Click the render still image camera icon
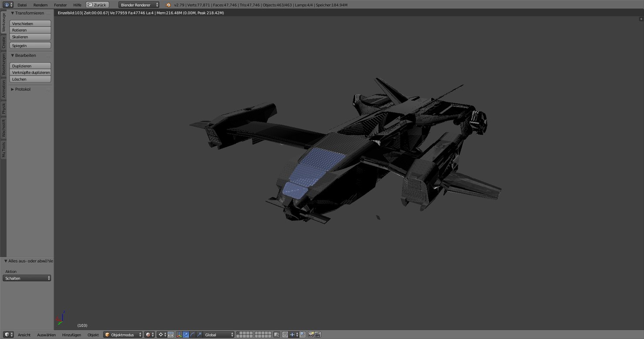This screenshot has width=644, height=339. pyautogui.click(x=311, y=335)
